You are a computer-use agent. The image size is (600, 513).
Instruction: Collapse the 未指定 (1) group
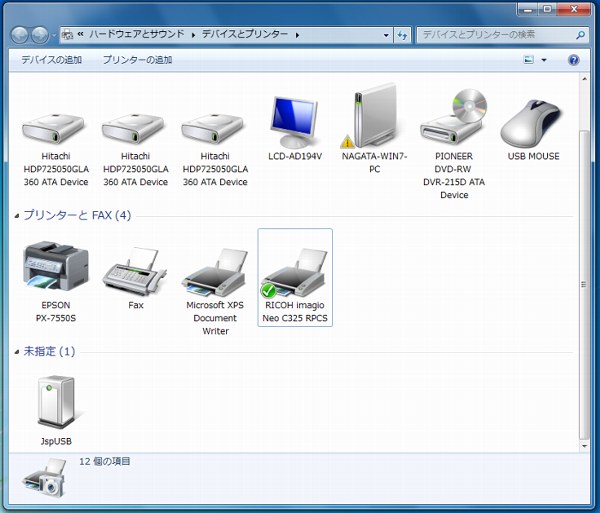(x=16, y=352)
